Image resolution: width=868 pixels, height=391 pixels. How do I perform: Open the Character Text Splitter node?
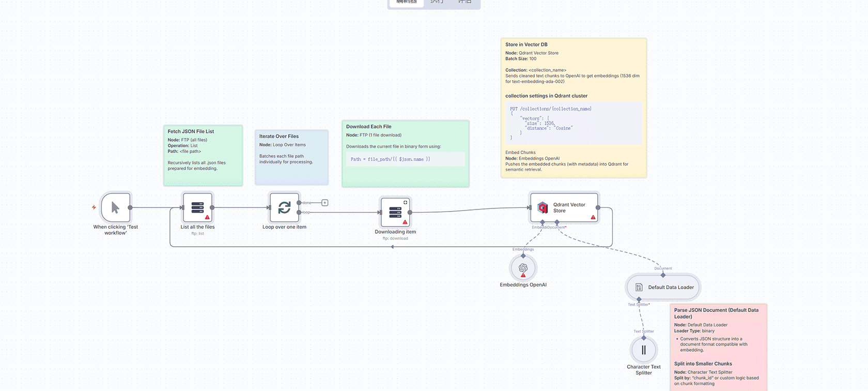tap(644, 350)
